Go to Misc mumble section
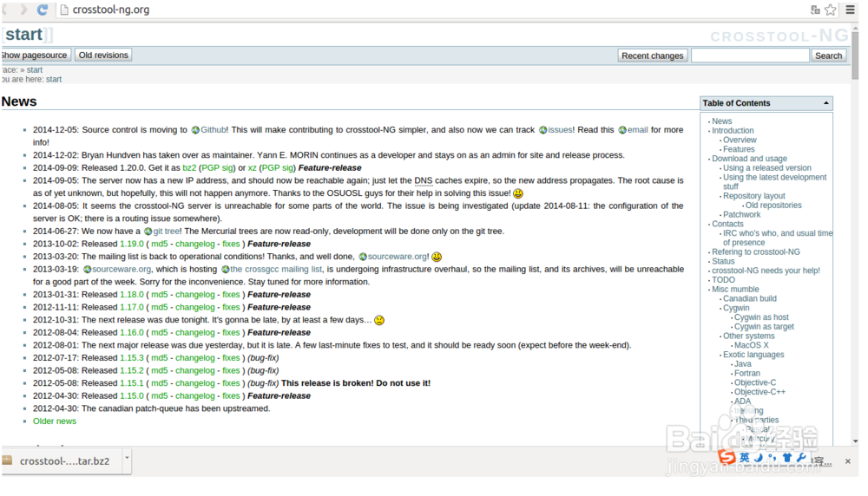 pyautogui.click(x=735, y=290)
